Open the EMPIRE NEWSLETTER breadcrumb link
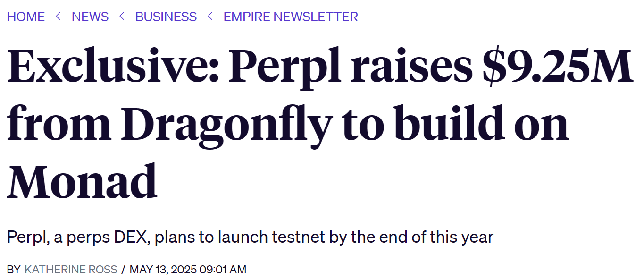 [x=291, y=17]
